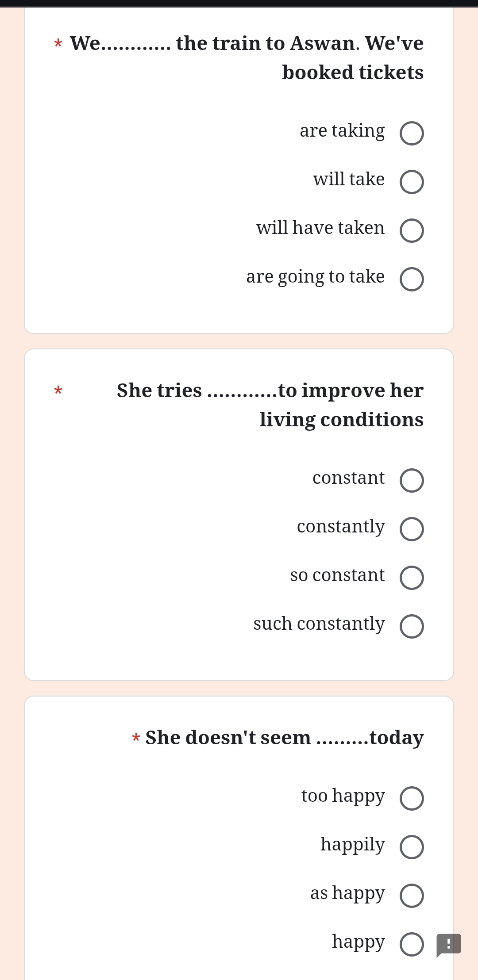Select the 'are taking' radio option
The image size is (478, 980).
tap(412, 133)
